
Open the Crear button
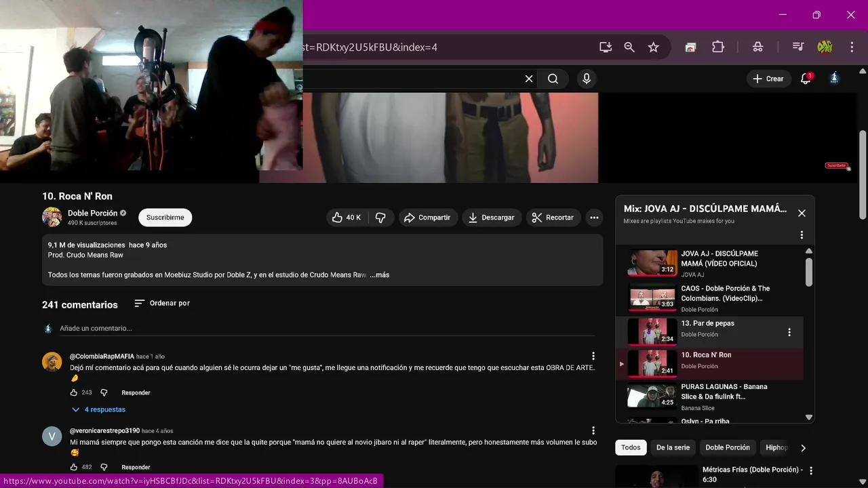(768, 79)
